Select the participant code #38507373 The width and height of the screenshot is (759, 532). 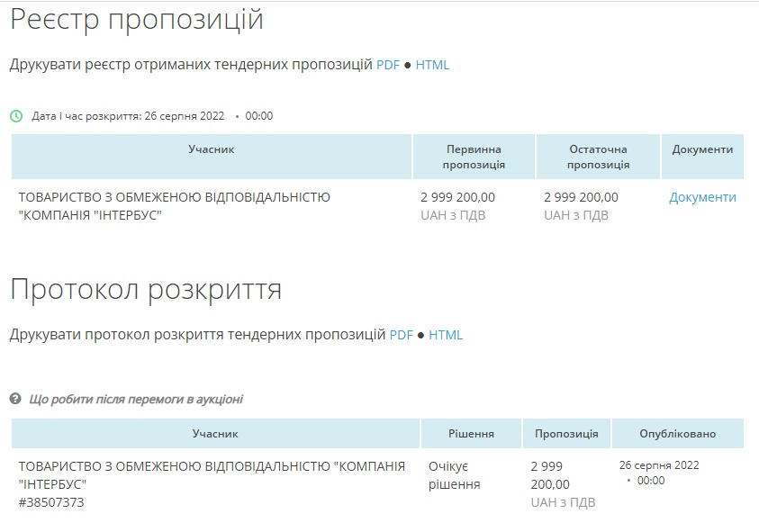[x=51, y=502]
